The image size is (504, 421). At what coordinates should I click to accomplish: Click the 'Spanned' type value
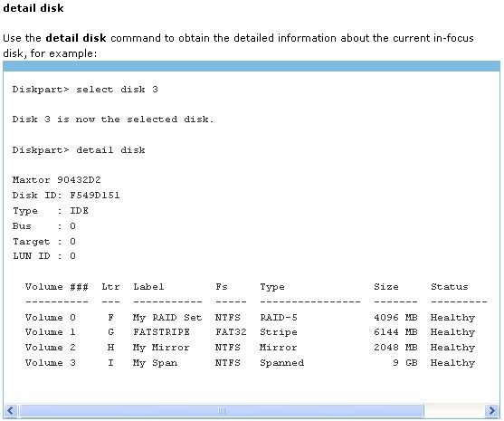coord(282,363)
